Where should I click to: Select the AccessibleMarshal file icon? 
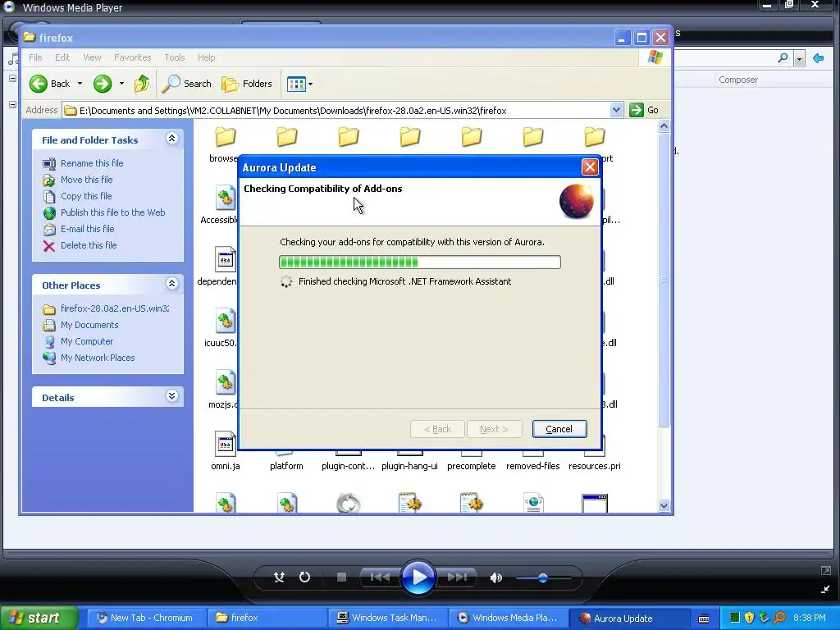click(225, 199)
